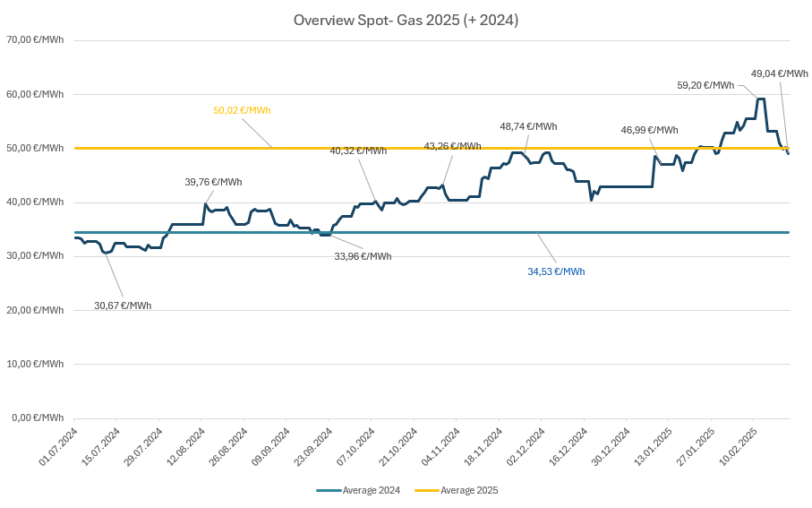Click the 'Average 2024' legend entry text
This screenshot has height=508, width=812.
(x=371, y=490)
